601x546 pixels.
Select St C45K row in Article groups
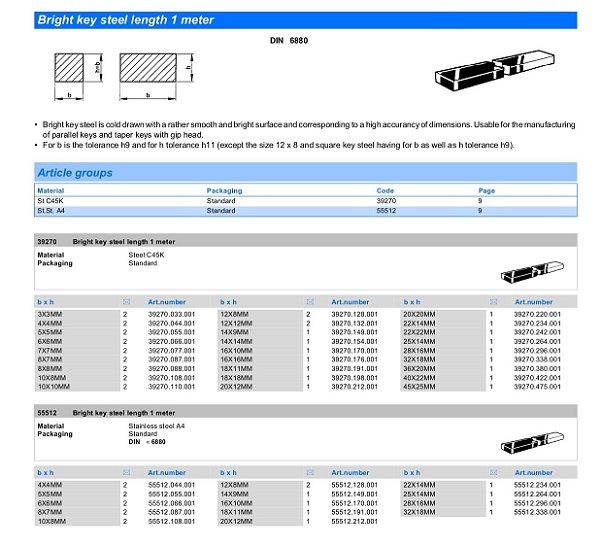click(x=300, y=201)
